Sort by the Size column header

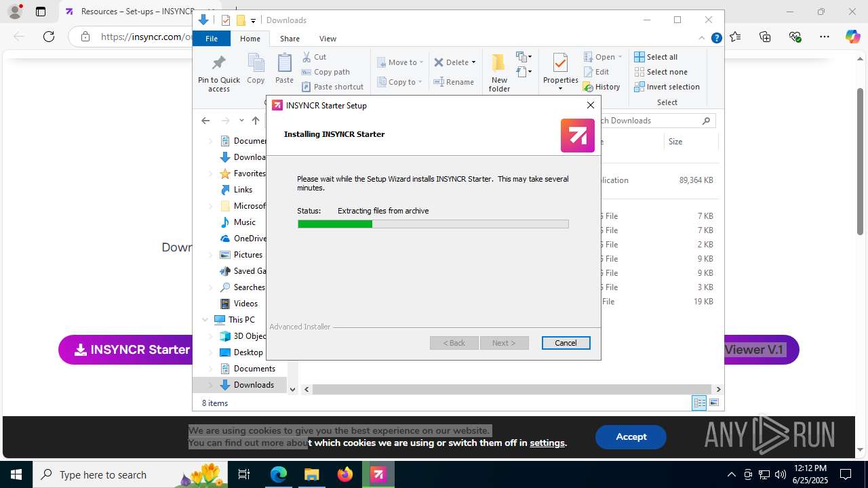(x=690, y=142)
